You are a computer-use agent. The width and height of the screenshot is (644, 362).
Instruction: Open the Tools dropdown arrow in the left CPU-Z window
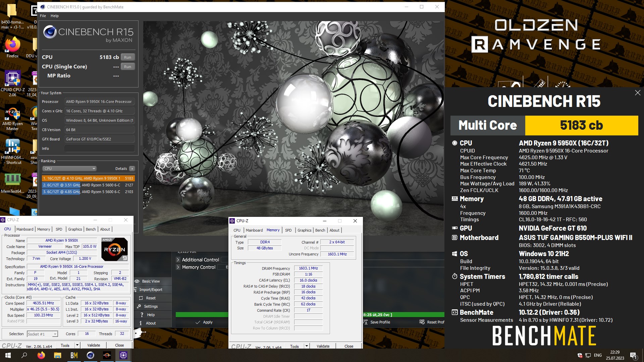77,345
